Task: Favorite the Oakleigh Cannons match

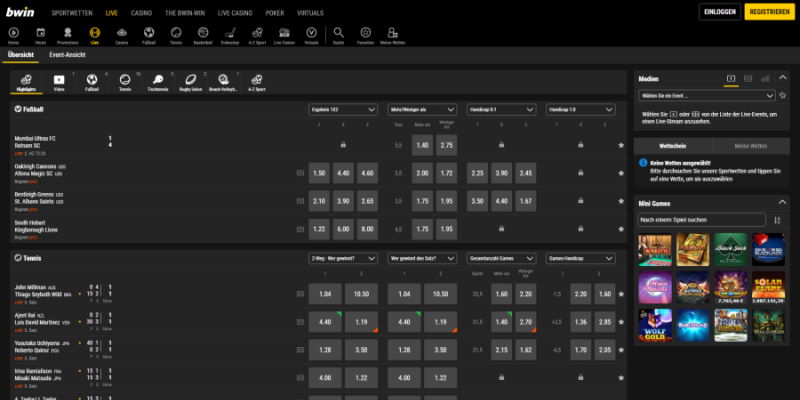Action: [621, 173]
